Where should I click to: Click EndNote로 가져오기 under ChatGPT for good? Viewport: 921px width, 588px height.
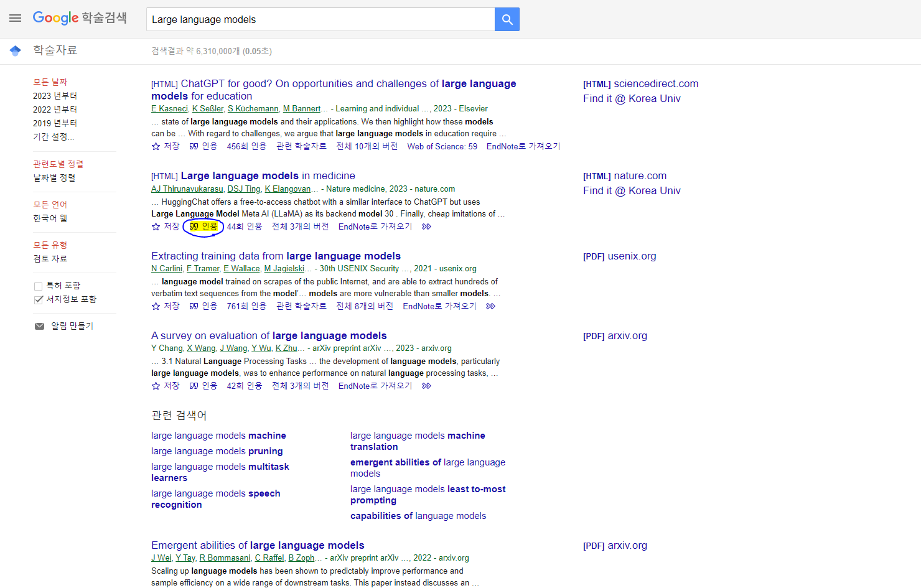click(x=523, y=146)
